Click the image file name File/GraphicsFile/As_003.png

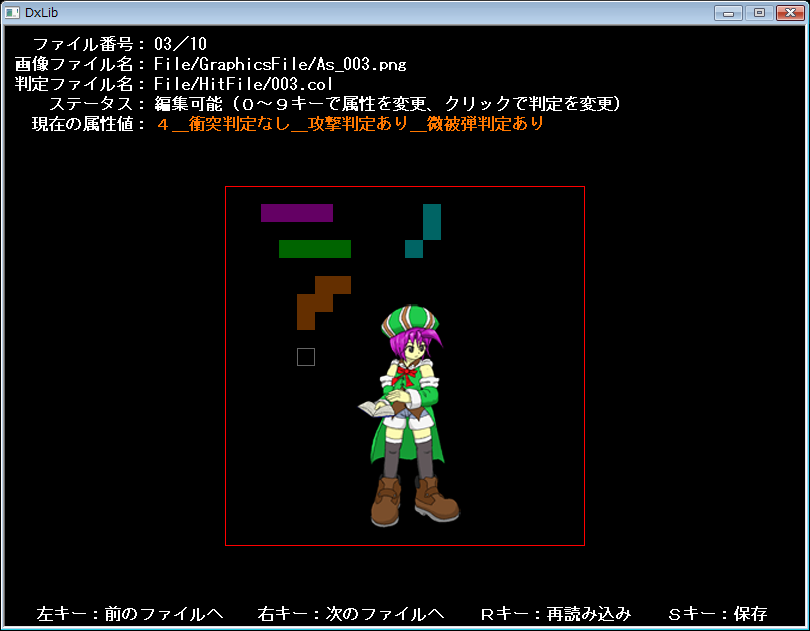(x=280, y=64)
